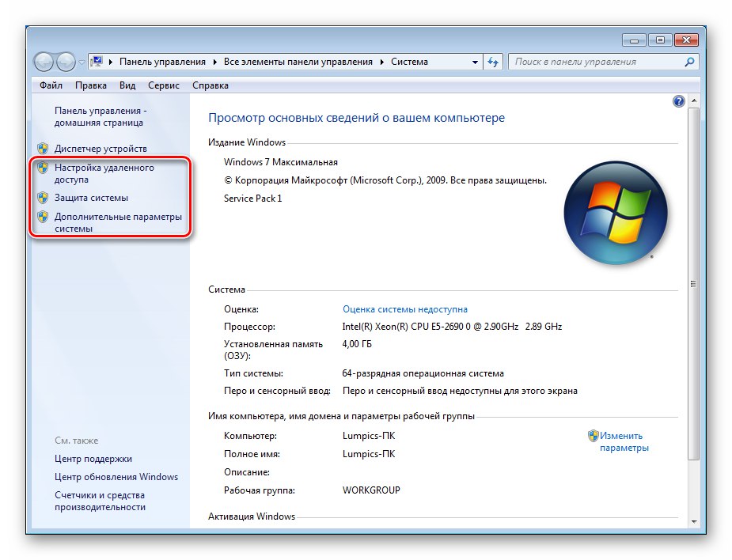Click Intel(R) Xeon(R) CPU processor value
The width and height of the screenshot is (732, 560).
(x=452, y=327)
